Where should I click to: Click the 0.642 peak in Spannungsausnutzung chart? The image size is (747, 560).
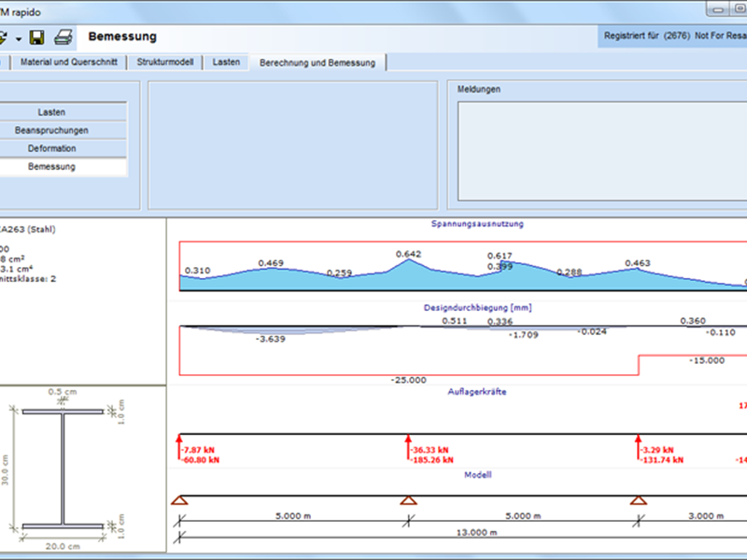point(408,260)
